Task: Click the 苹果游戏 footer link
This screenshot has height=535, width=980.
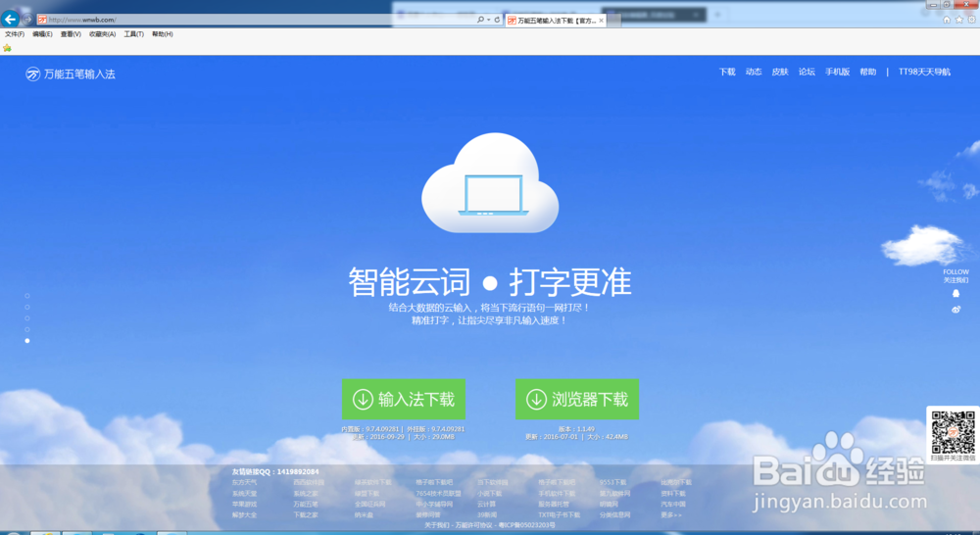Action: pyautogui.click(x=244, y=505)
